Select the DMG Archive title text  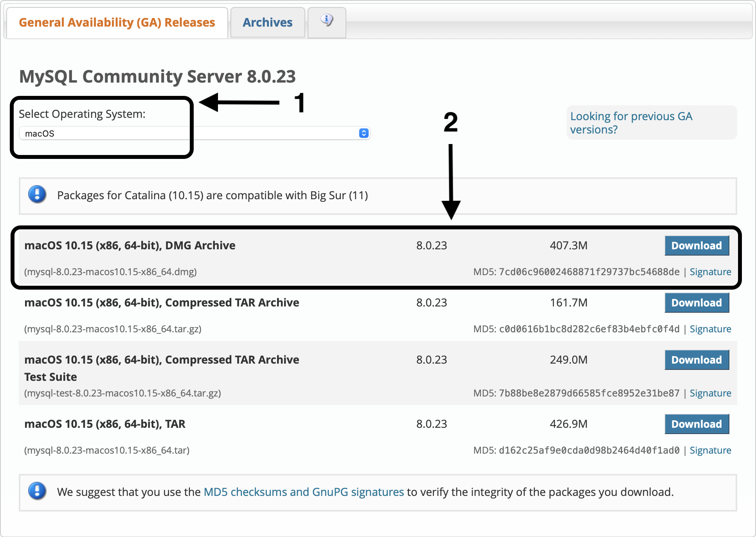click(x=130, y=246)
